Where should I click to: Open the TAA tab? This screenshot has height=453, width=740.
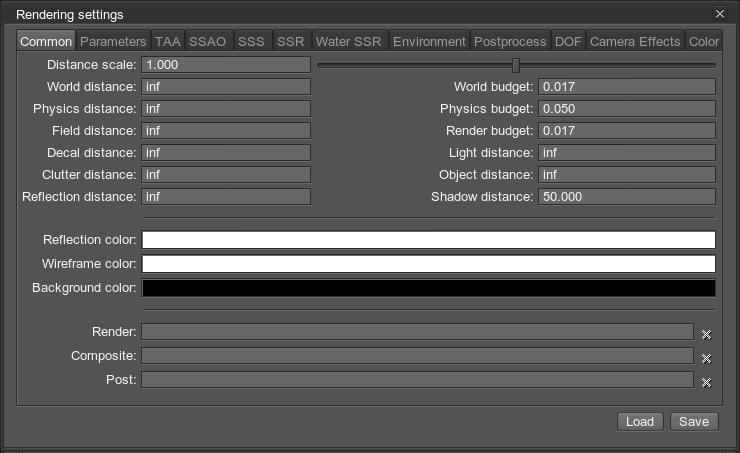tap(167, 42)
